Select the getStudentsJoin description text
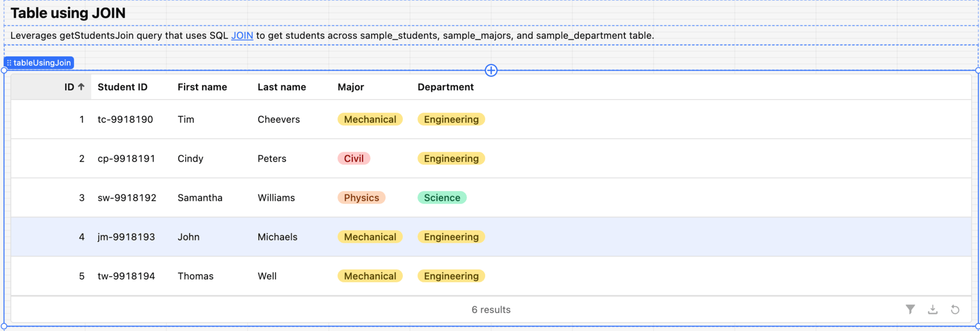Viewport: 980px width, 331px height. (x=332, y=35)
